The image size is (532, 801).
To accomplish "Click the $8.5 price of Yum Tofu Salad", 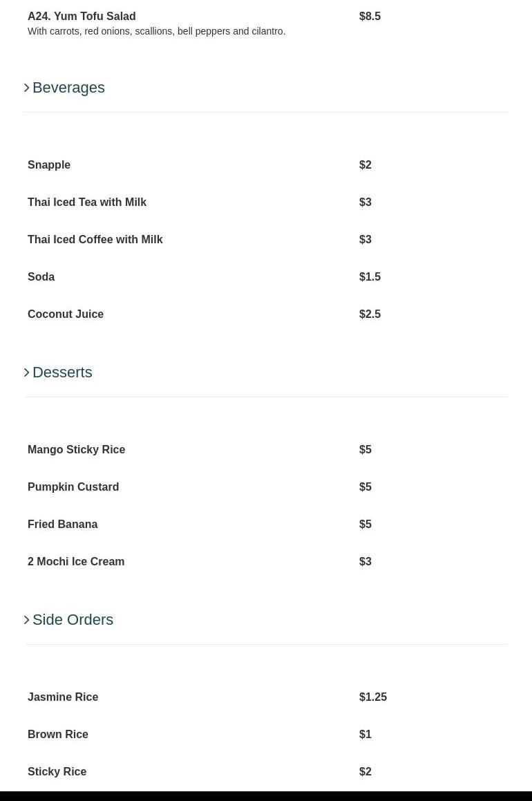I will 370,17.
